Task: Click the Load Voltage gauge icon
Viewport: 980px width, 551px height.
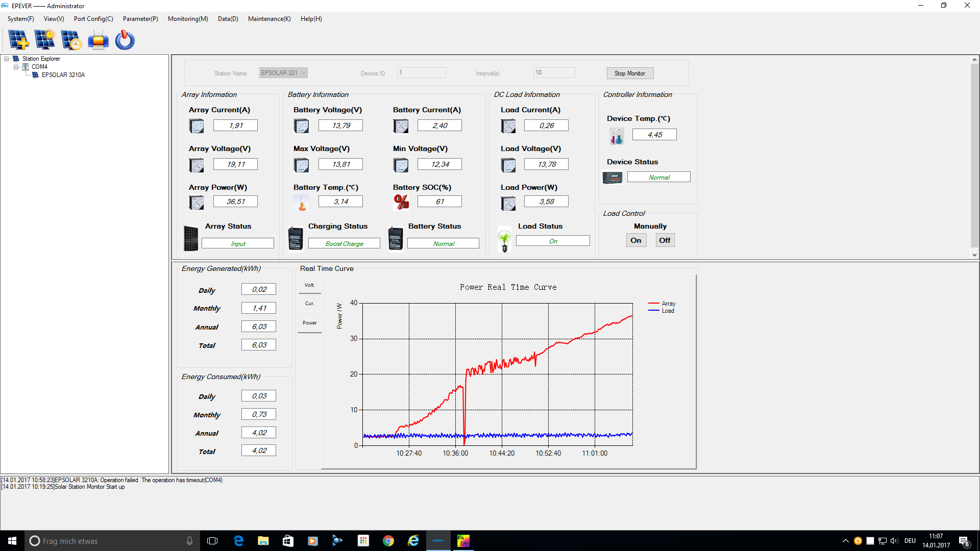Action: click(x=508, y=164)
